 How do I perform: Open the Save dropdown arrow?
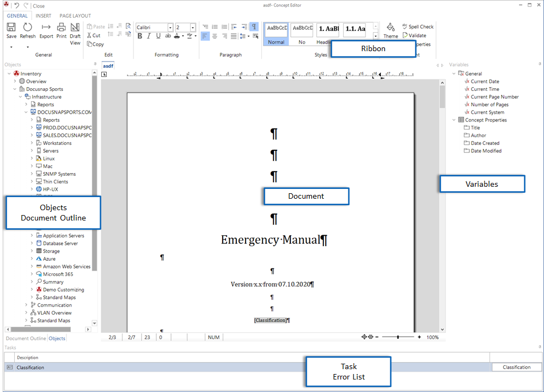pyautogui.click(x=11, y=47)
